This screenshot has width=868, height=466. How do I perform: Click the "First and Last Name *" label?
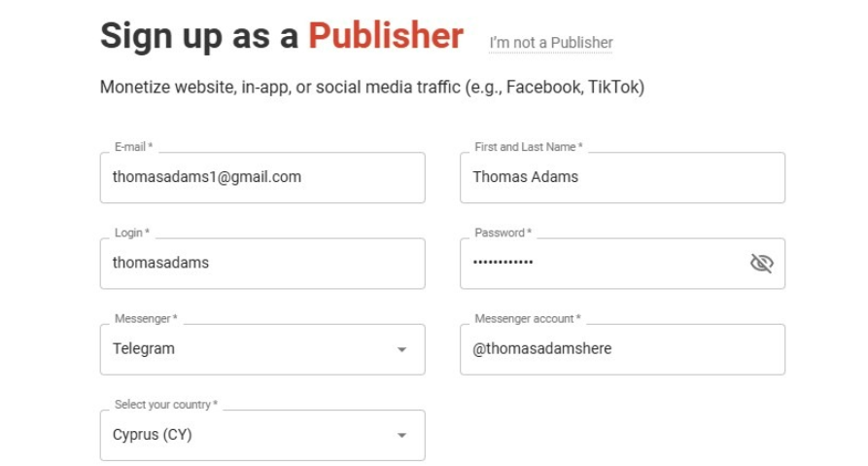[528, 147]
